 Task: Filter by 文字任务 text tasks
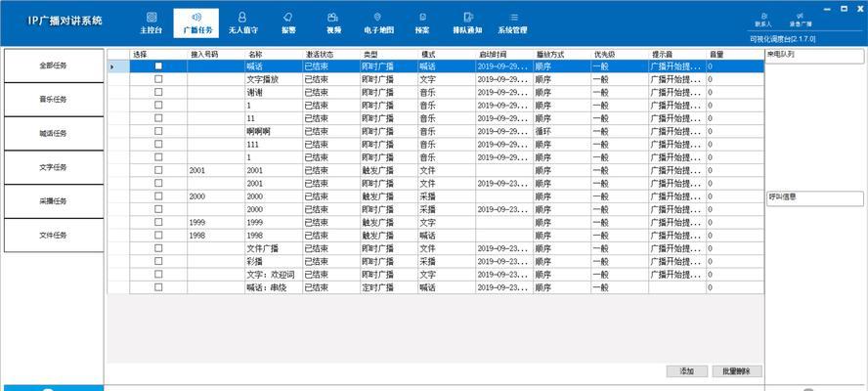[54, 167]
